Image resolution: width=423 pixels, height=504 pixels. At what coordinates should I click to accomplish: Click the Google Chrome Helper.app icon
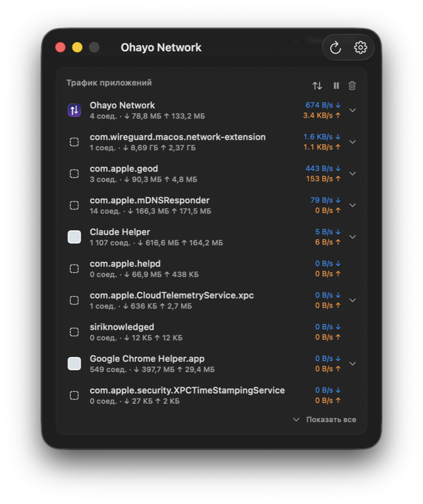click(74, 363)
